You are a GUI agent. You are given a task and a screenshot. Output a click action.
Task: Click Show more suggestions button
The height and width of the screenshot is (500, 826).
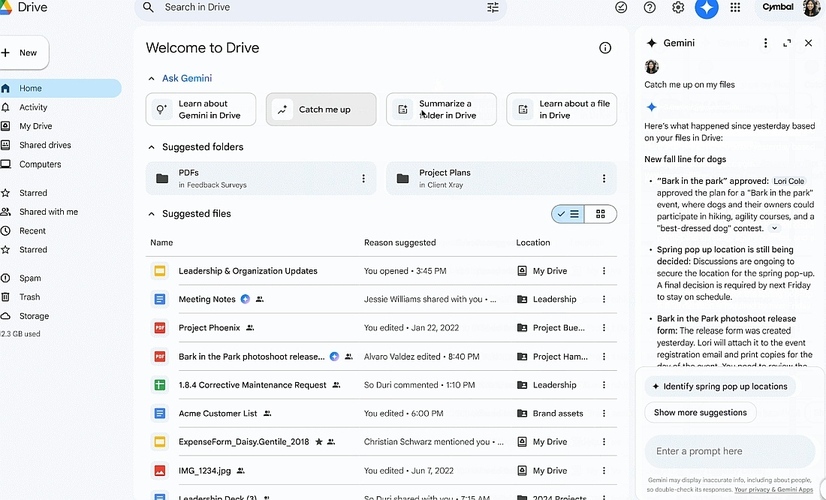700,413
